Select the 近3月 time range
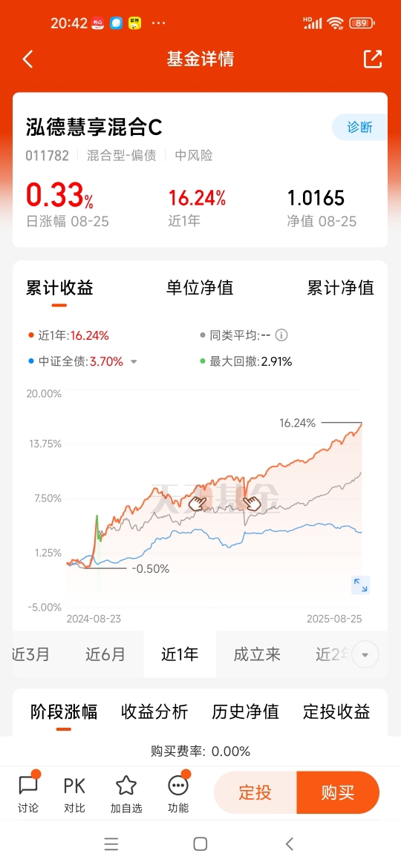The image size is (401, 868). click(31, 655)
